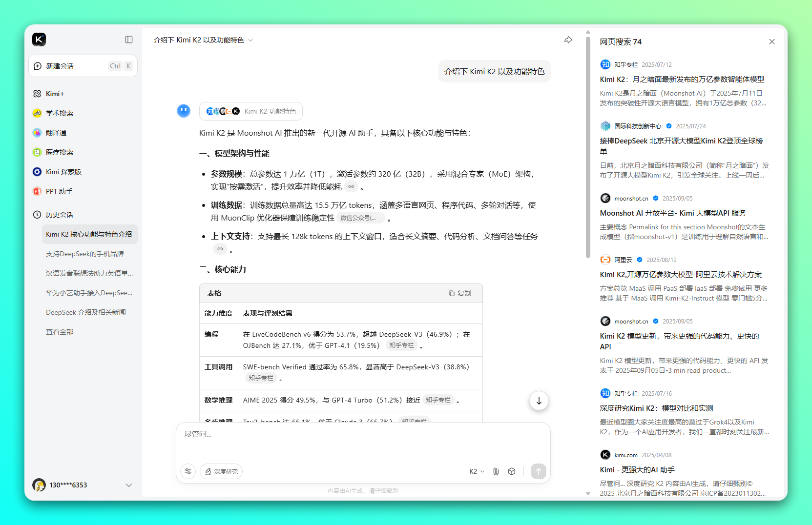Open result Kimi - 更强大的AI 助手
This screenshot has height=525, width=812.
(x=637, y=470)
